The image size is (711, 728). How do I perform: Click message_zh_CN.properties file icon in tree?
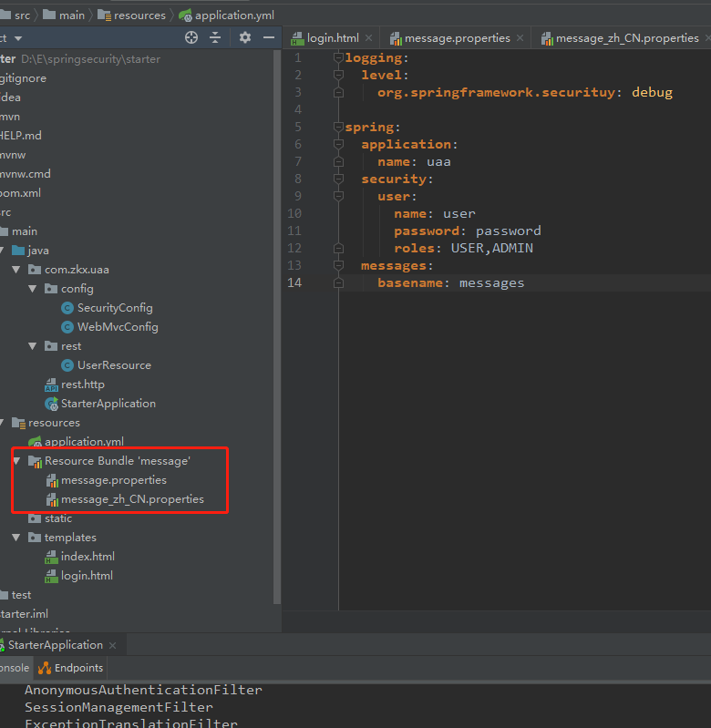52,499
